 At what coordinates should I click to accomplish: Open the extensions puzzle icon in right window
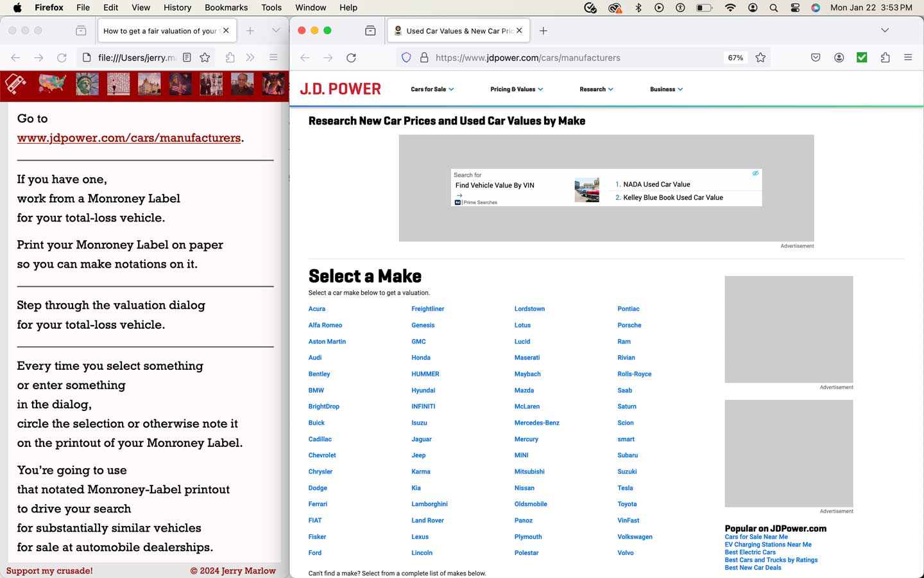click(x=885, y=58)
